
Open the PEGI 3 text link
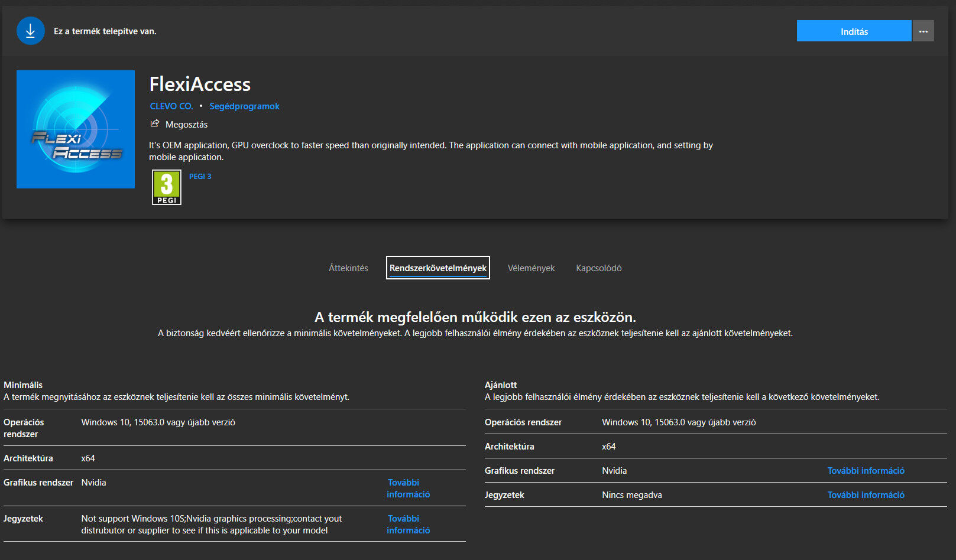click(x=200, y=177)
